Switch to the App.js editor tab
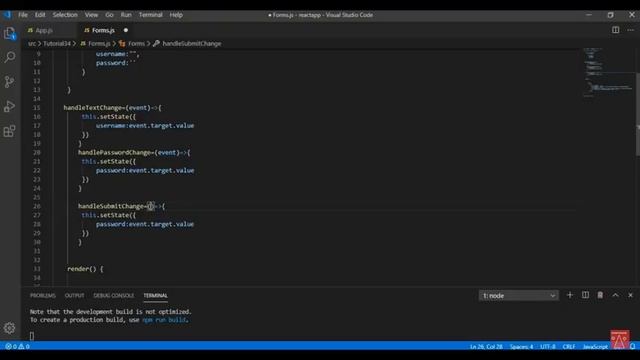This screenshot has height=360, width=640. [x=44, y=30]
